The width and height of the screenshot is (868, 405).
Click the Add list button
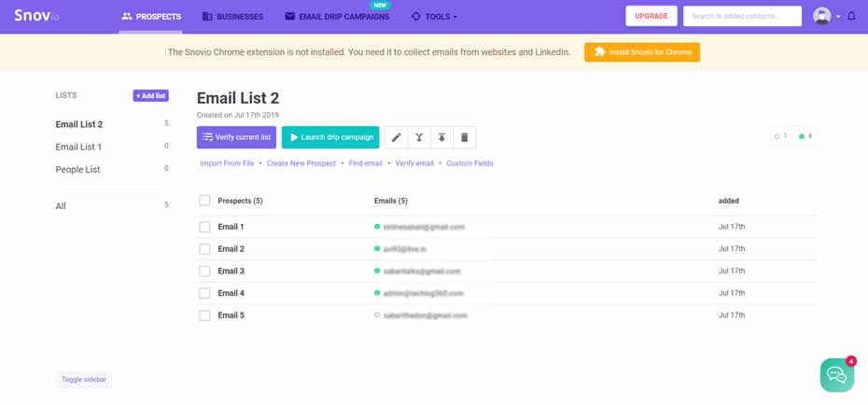[x=150, y=96]
